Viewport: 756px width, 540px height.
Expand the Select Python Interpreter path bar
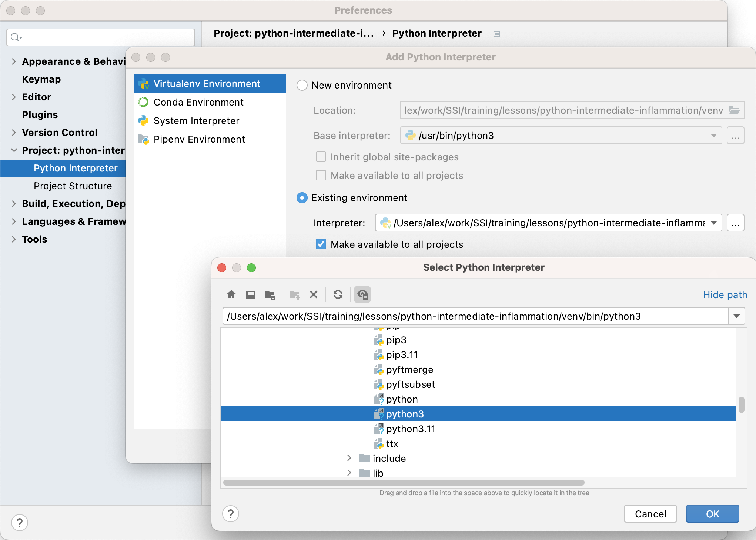pyautogui.click(x=737, y=316)
